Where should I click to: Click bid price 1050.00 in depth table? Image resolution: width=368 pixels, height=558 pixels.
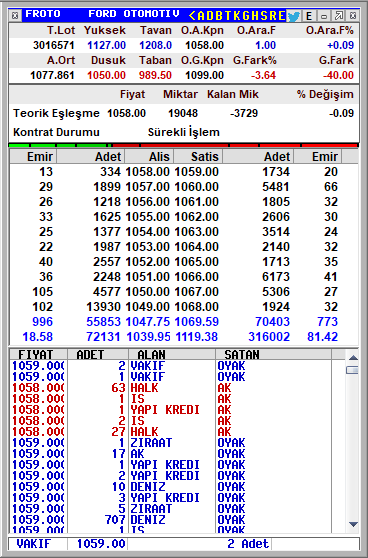pos(147,292)
